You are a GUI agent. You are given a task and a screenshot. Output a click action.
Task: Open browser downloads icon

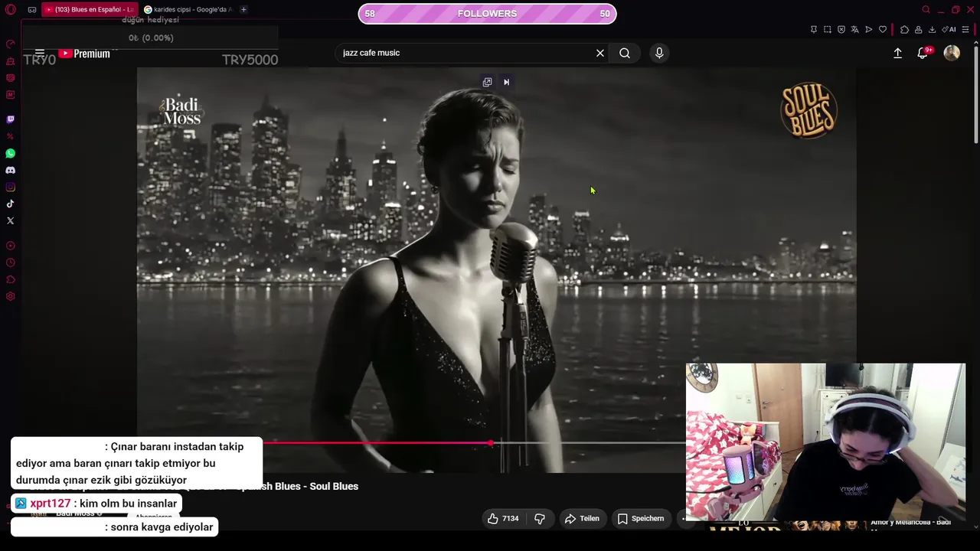tap(932, 30)
